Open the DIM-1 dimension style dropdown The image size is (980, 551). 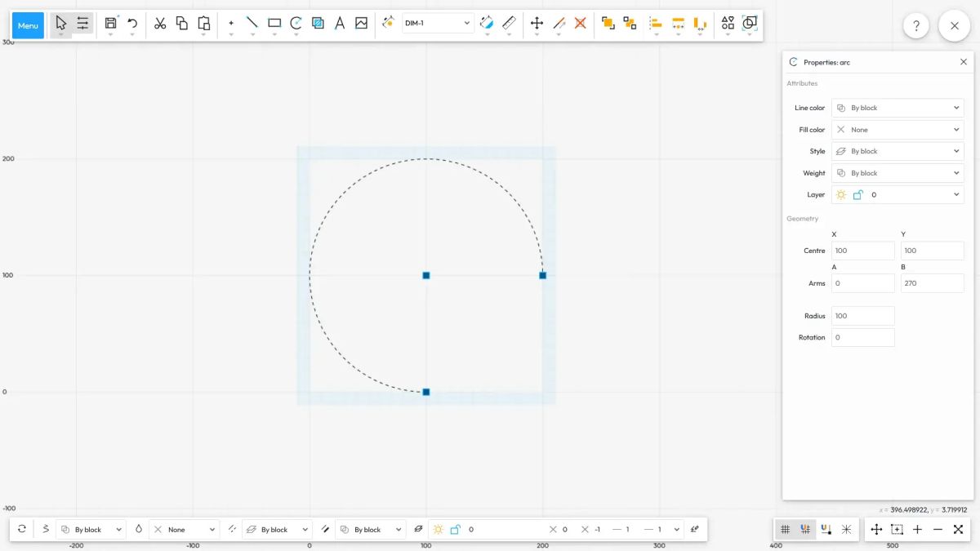pos(438,23)
